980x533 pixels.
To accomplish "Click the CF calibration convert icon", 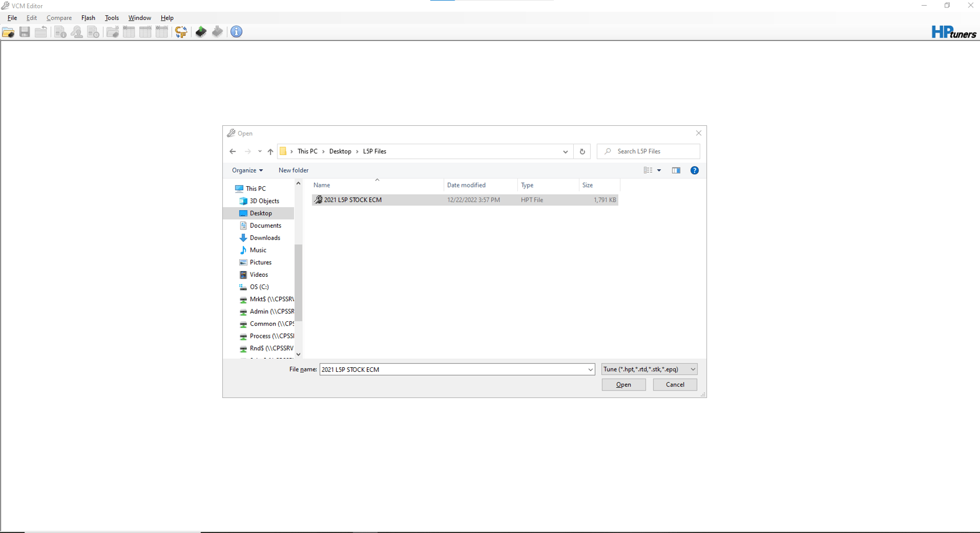I will pyautogui.click(x=181, y=32).
